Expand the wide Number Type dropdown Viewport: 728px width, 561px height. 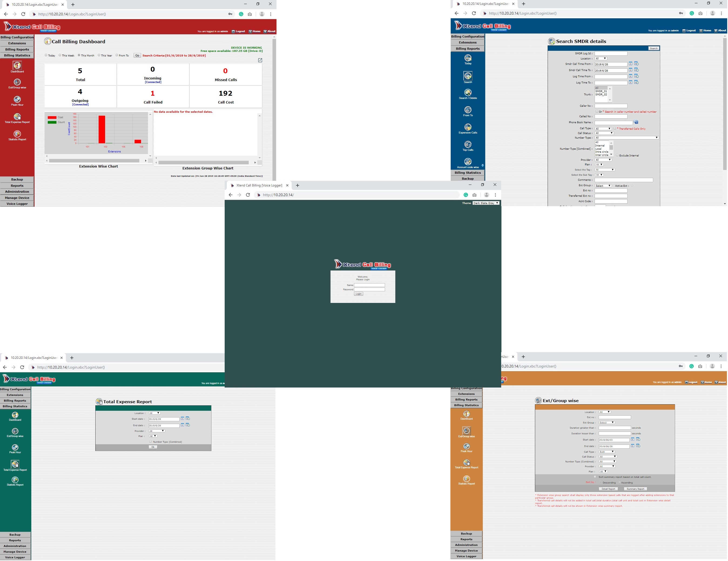click(627, 138)
